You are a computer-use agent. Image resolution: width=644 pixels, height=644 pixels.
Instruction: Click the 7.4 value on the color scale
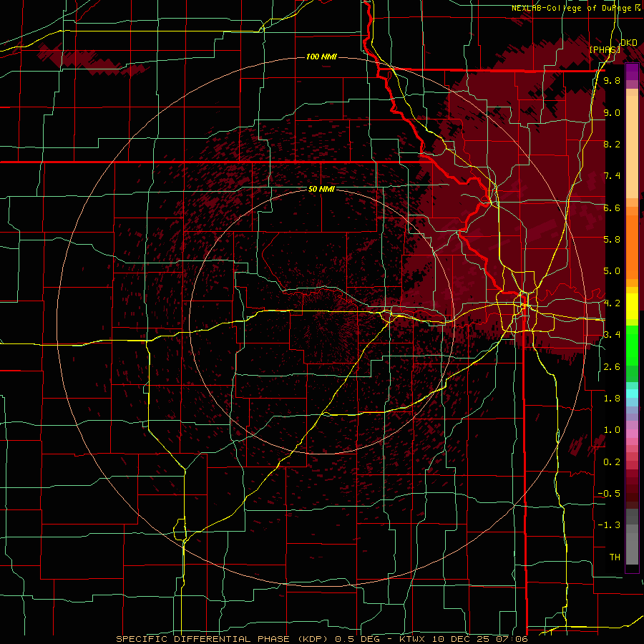(x=612, y=176)
